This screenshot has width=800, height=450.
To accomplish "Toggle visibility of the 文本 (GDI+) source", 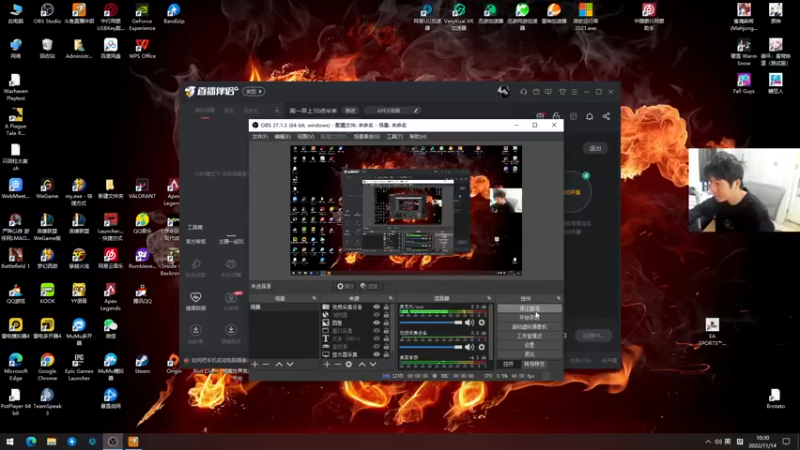I will (x=377, y=339).
